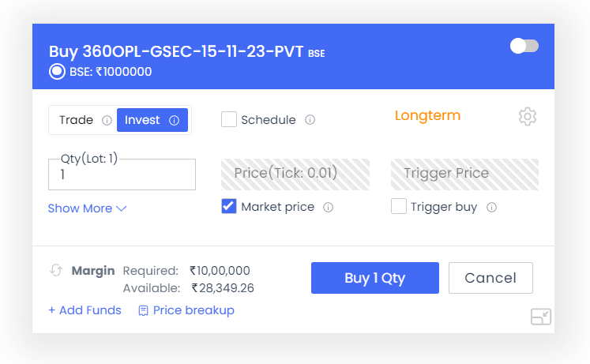This screenshot has width=590, height=364.
Task: Toggle the Buy/Sell switch in header
Action: pos(524,47)
